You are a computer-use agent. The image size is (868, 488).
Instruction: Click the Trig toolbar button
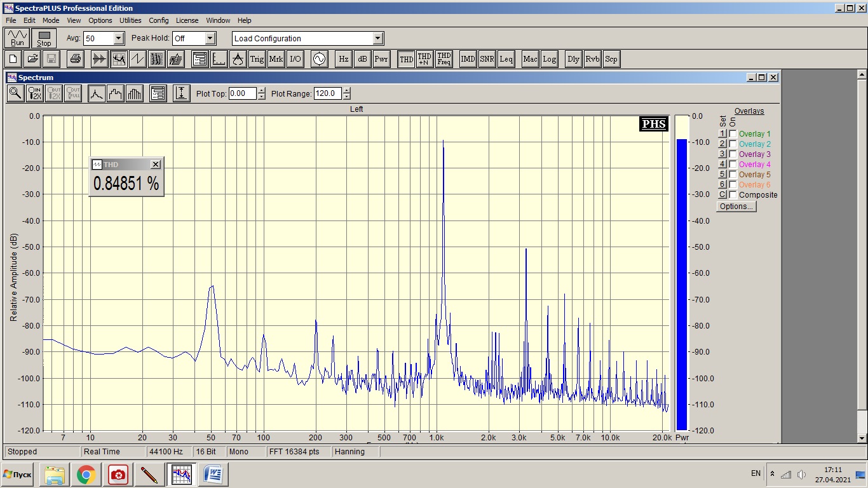tap(257, 59)
